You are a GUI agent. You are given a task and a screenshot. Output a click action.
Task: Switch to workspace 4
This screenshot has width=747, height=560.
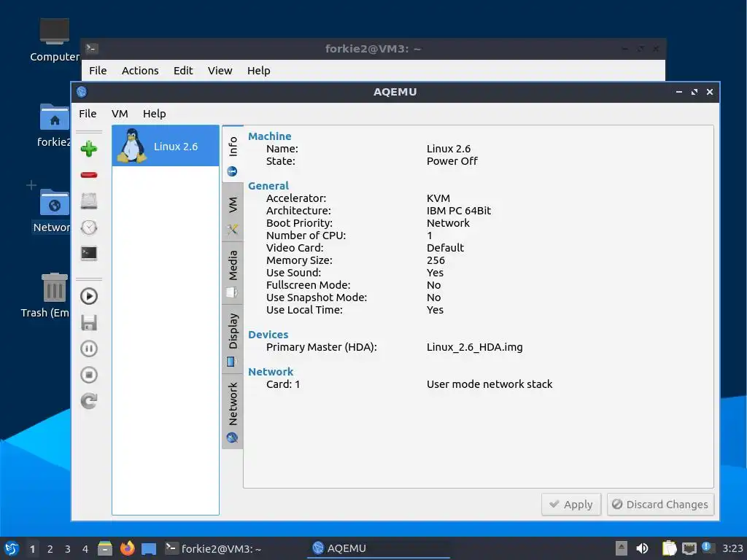[x=85, y=549]
